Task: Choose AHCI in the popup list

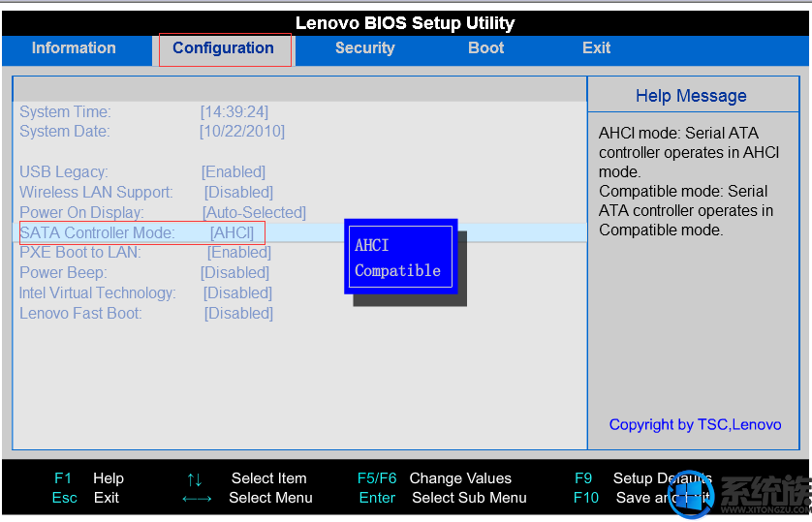Action: (x=371, y=245)
